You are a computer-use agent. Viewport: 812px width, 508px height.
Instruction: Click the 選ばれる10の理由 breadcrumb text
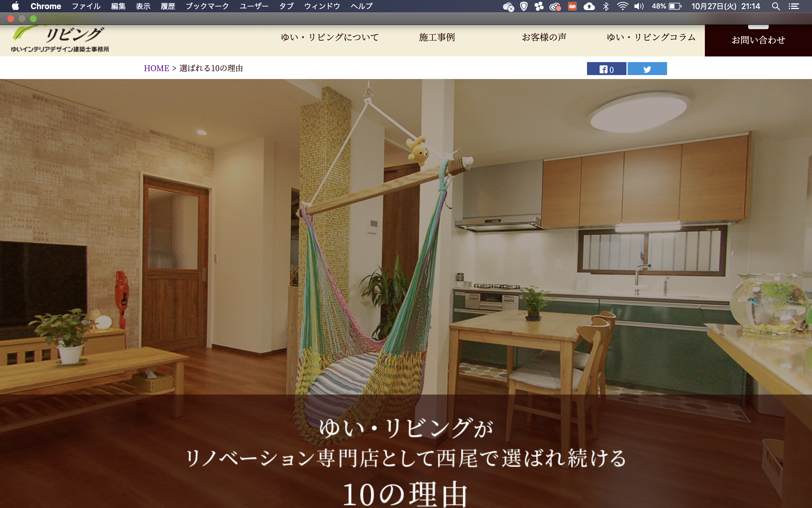pyautogui.click(x=211, y=68)
